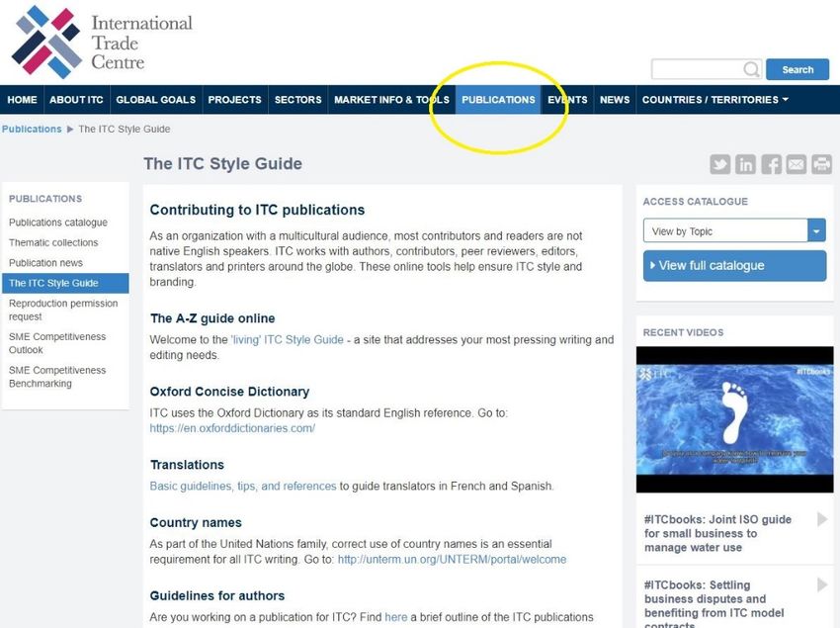Click the International Trade Centre logo
840x628 pixels.
102,43
